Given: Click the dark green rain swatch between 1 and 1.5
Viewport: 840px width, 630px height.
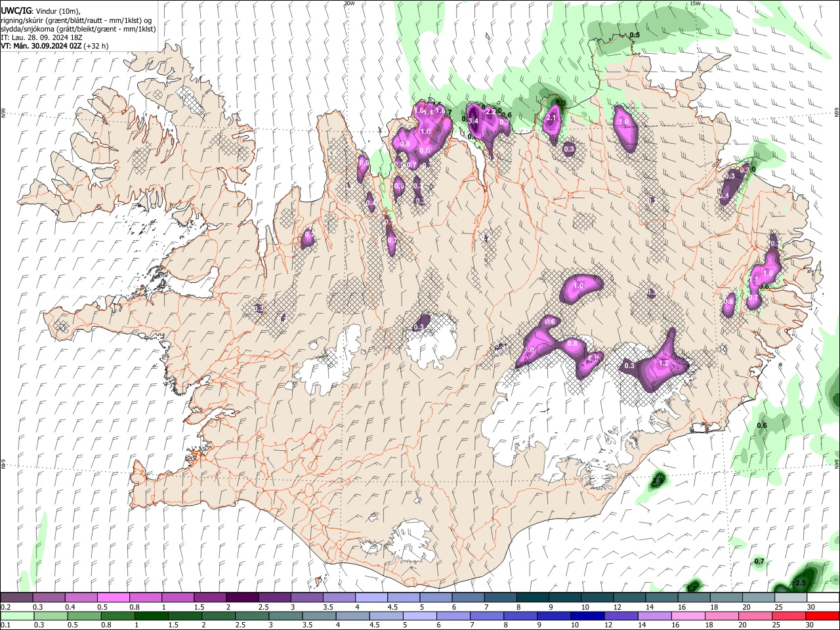Looking at the screenshot, I should coord(151,616).
